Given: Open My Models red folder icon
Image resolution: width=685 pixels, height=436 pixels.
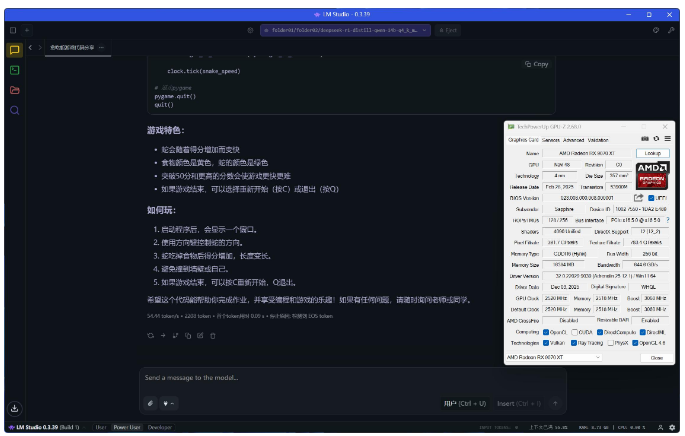Looking at the screenshot, I should 14,90.
